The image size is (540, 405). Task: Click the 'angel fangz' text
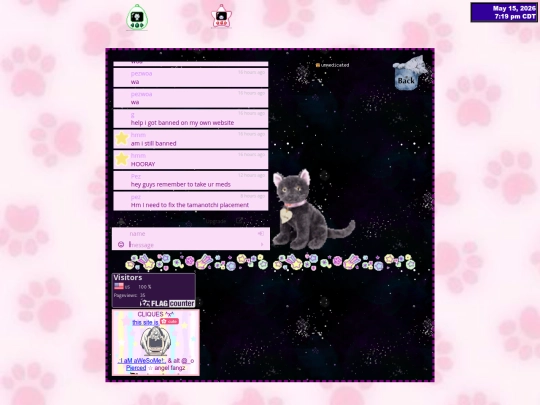[170, 368]
